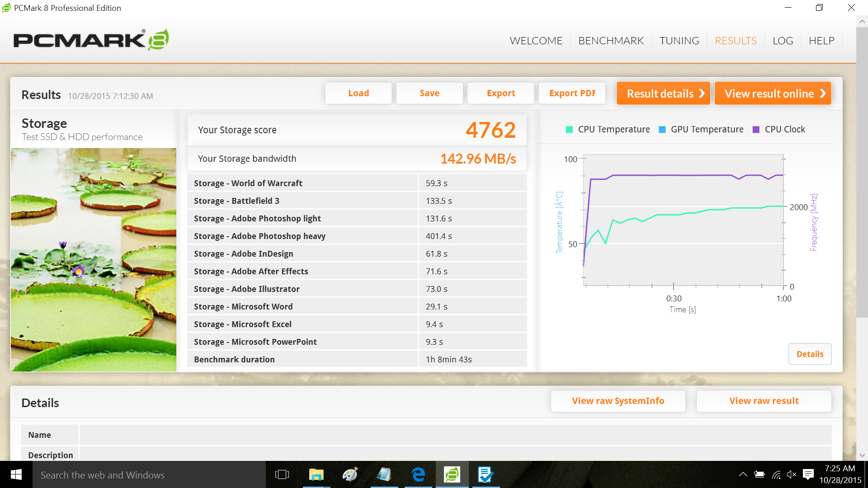Toggle the CPU Clock legend swatch
The height and width of the screenshot is (488, 868).
(x=756, y=130)
